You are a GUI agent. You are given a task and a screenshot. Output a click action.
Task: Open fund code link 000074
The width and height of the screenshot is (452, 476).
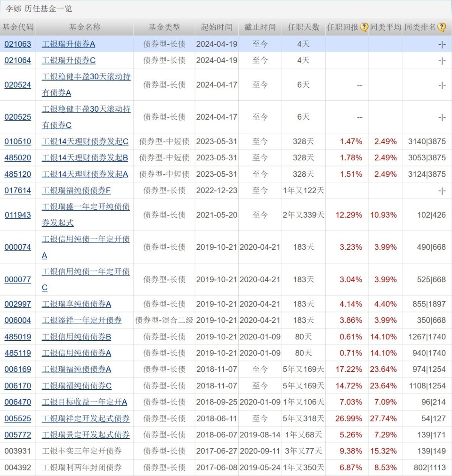point(17,247)
